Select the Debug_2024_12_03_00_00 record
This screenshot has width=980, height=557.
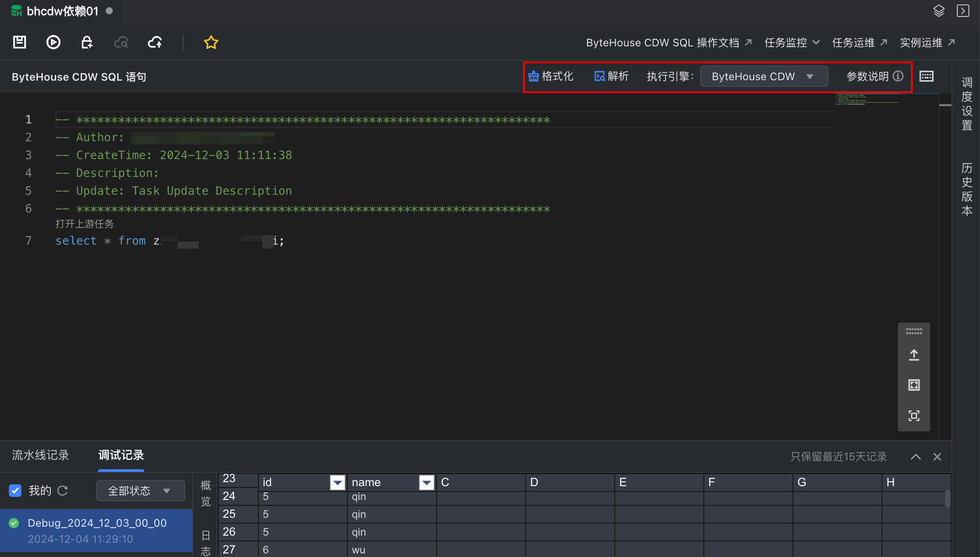[x=96, y=531]
